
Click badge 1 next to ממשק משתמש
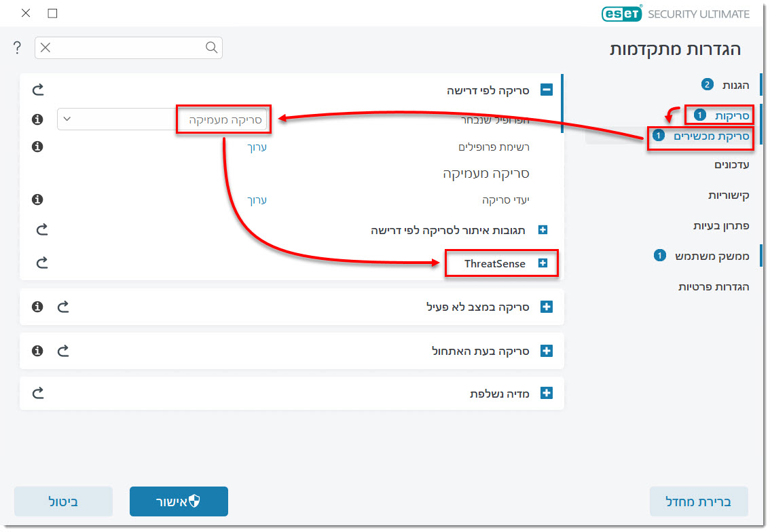[659, 256]
